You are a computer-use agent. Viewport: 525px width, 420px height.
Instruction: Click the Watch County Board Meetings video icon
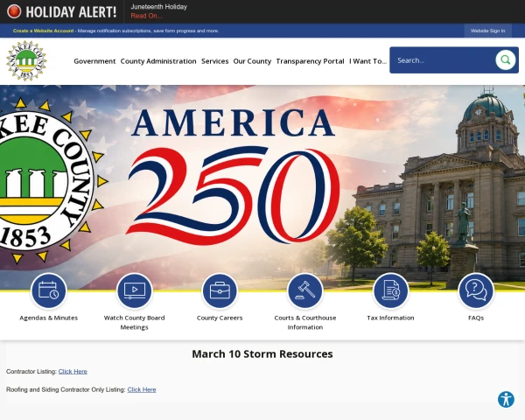[134, 290]
